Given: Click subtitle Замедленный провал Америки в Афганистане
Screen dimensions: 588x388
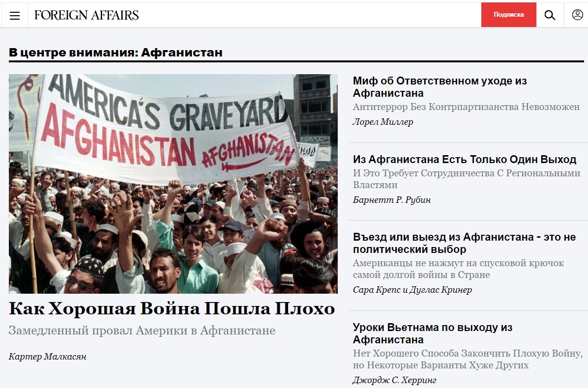Looking at the screenshot, I should coord(142,331).
